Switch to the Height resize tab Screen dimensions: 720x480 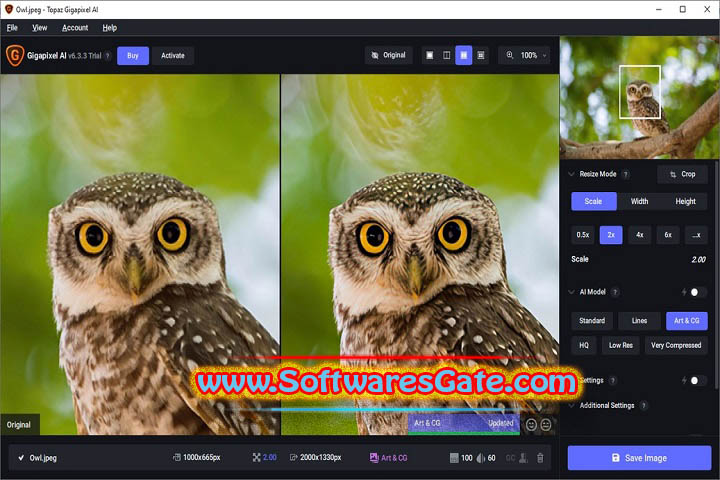click(685, 201)
